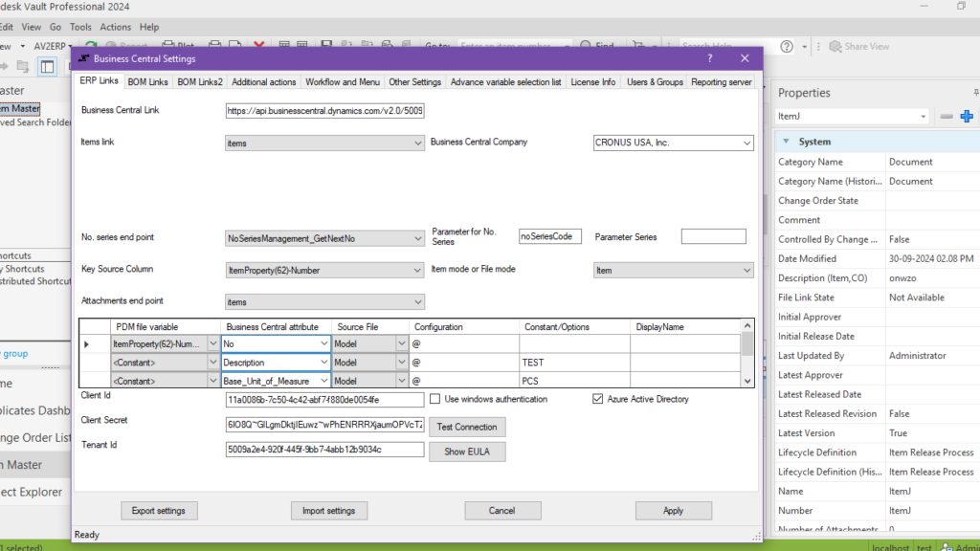
Task: Switch to the BOM Links tab
Action: click(146, 82)
